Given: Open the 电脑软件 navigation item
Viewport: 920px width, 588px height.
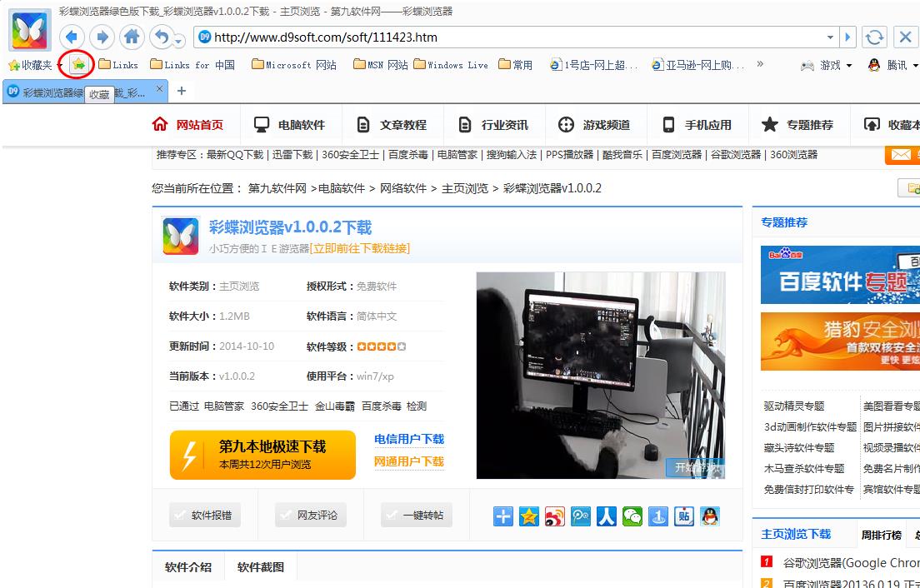Looking at the screenshot, I should [290, 125].
